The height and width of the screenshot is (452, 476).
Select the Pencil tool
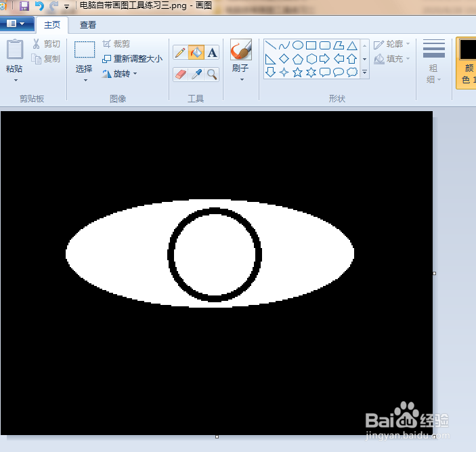click(x=180, y=52)
